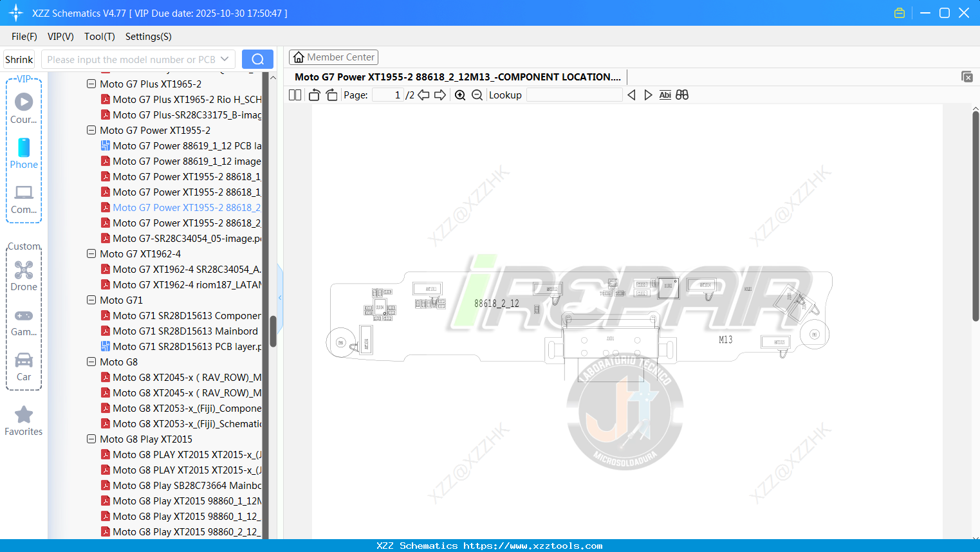Open the model number dropdown arrow
Image resolution: width=980 pixels, height=552 pixels.
click(225, 59)
